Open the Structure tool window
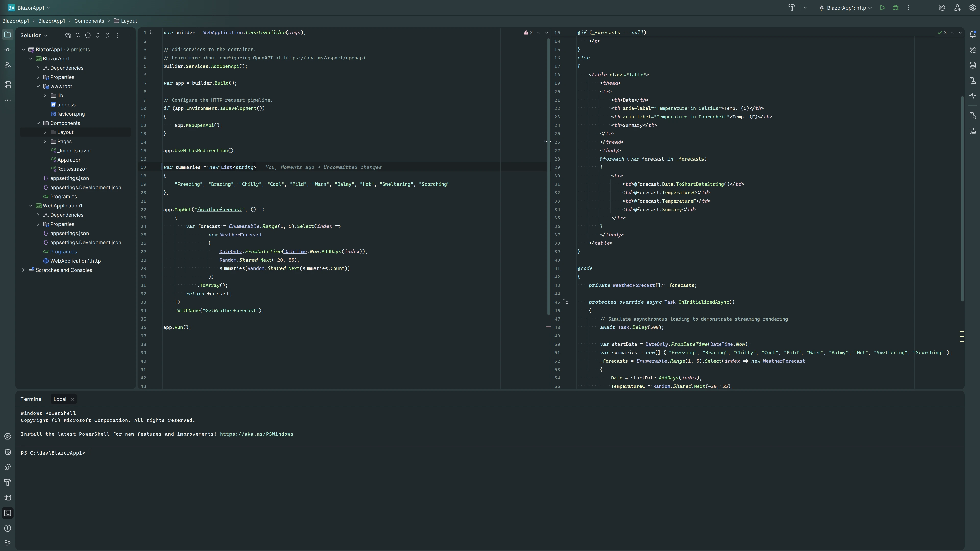Viewport: 980px width, 551px height. point(8,85)
